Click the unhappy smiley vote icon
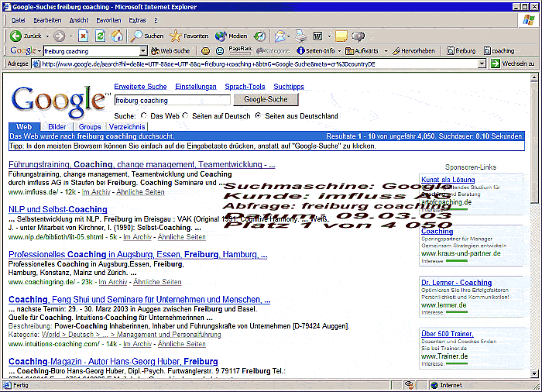Viewport: 542px width, 392px height. (x=219, y=51)
